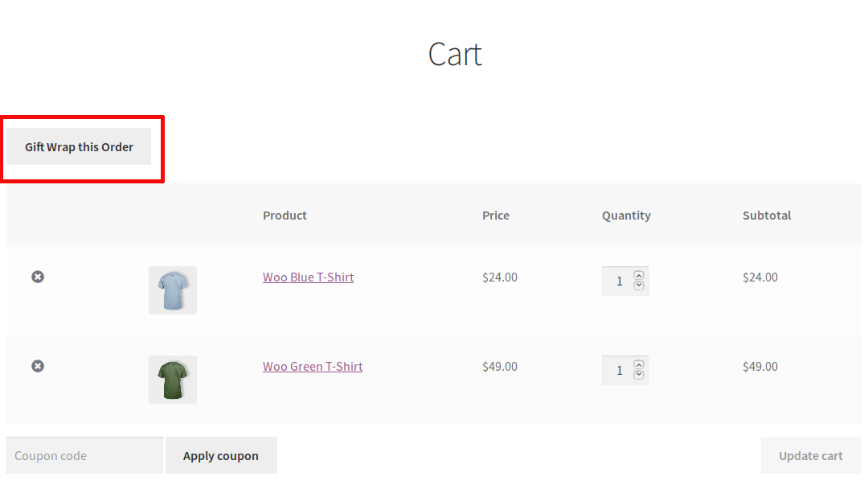Click the Product column header
Viewport: 868px width, 489px height.
click(x=285, y=216)
